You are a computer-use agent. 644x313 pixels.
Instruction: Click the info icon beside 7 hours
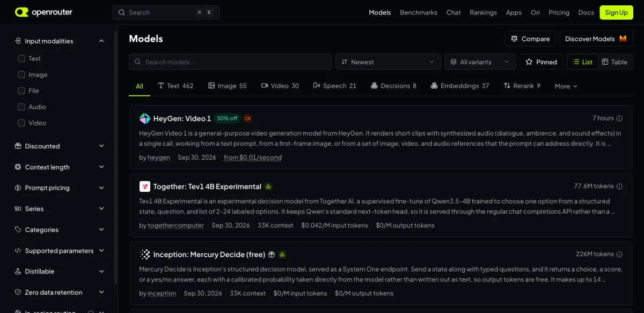click(619, 118)
